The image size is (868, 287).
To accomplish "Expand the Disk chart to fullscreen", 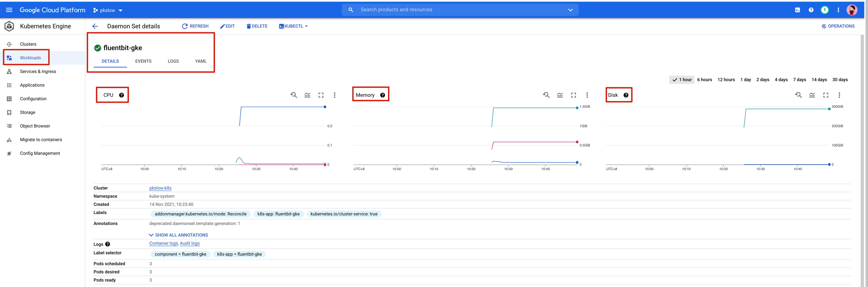I will click(x=826, y=95).
